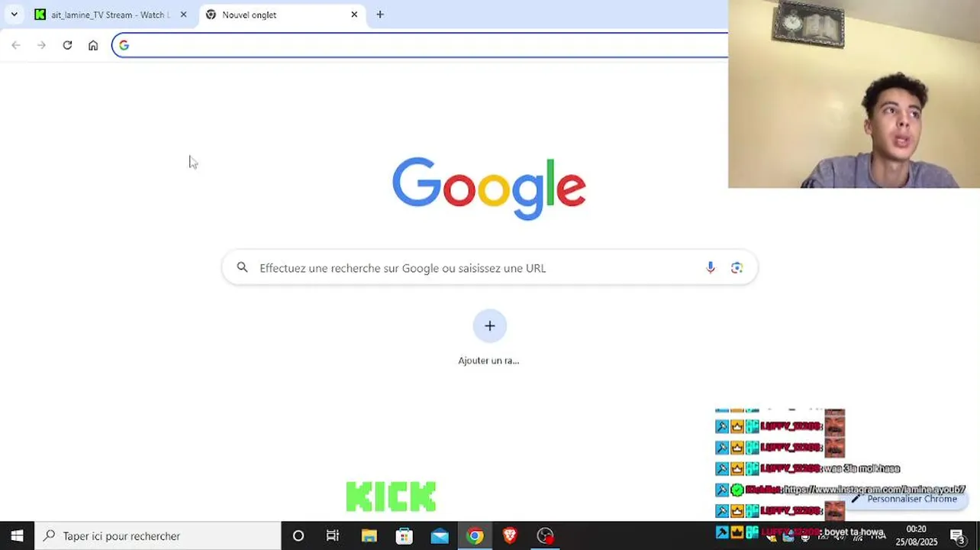The image size is (980, 550).
Task: Click the Ajouter un ra... label
Action: (x=488, y=361)
